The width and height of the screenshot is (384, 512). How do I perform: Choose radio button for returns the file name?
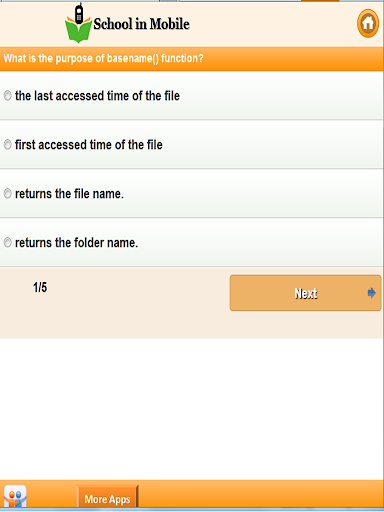click(x=7, y=194)
